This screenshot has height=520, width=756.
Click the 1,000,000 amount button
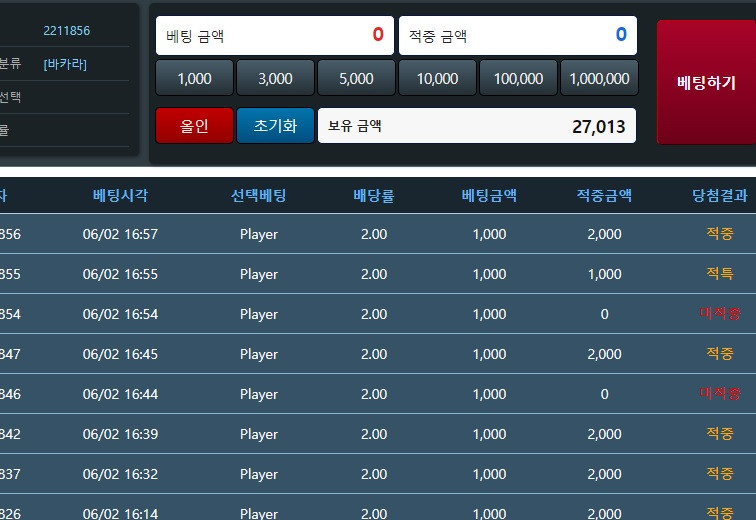click(598, 78)
